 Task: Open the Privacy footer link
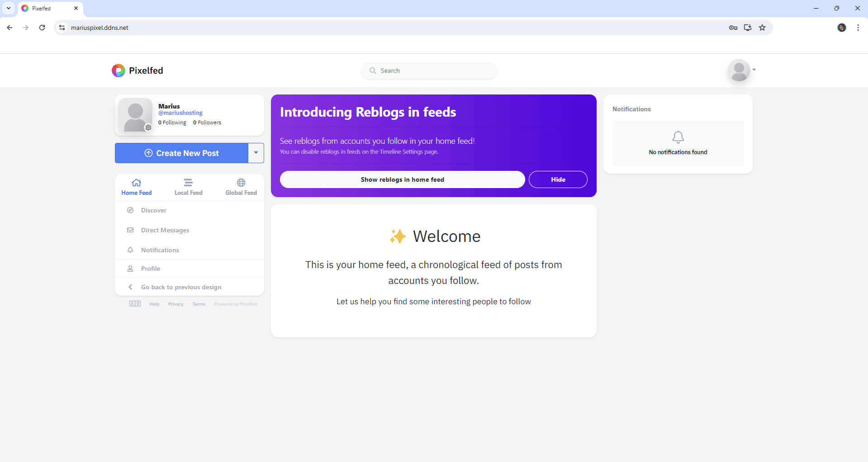(x=176, y=304)
